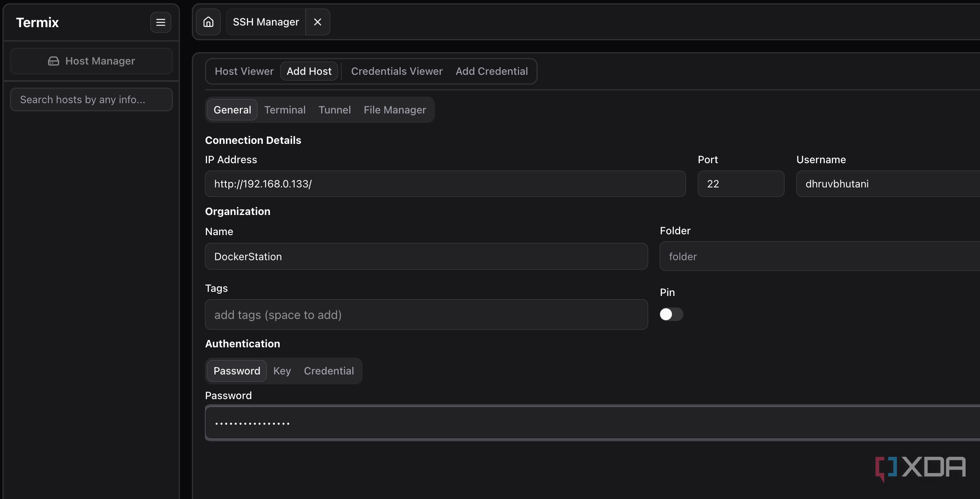Click the Search hosts field
980x499 pixels.
point(91,99)
